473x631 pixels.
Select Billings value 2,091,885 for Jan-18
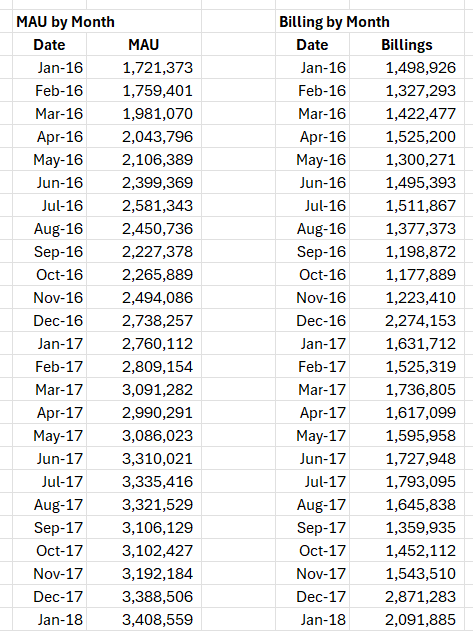click(407, 619)
